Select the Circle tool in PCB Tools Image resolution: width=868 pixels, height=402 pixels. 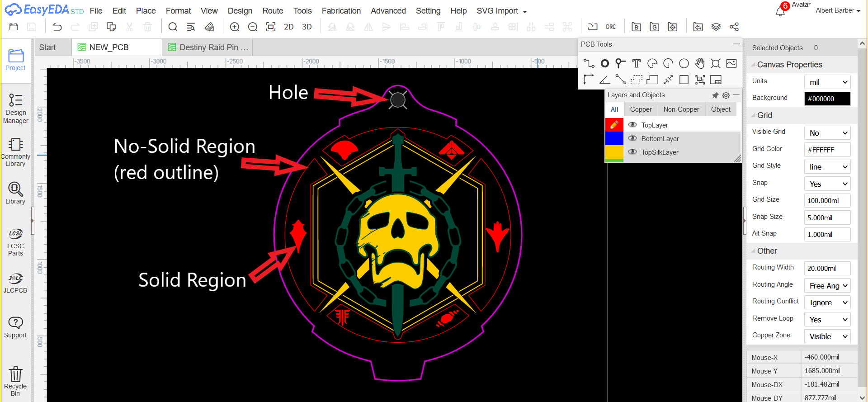(x=684, y=63)
